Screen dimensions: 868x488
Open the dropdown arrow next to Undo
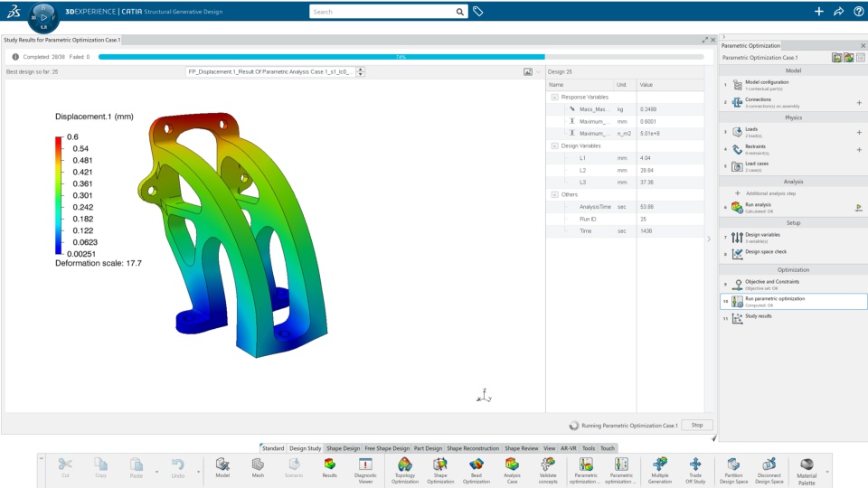point(198,472)
